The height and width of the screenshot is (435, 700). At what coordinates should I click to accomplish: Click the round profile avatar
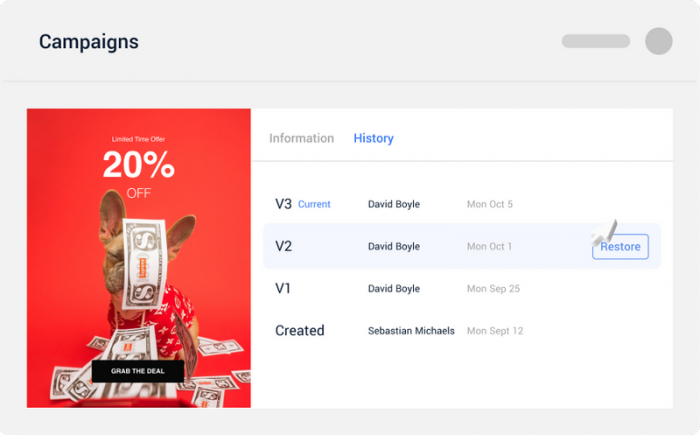(x=658, y=41)
